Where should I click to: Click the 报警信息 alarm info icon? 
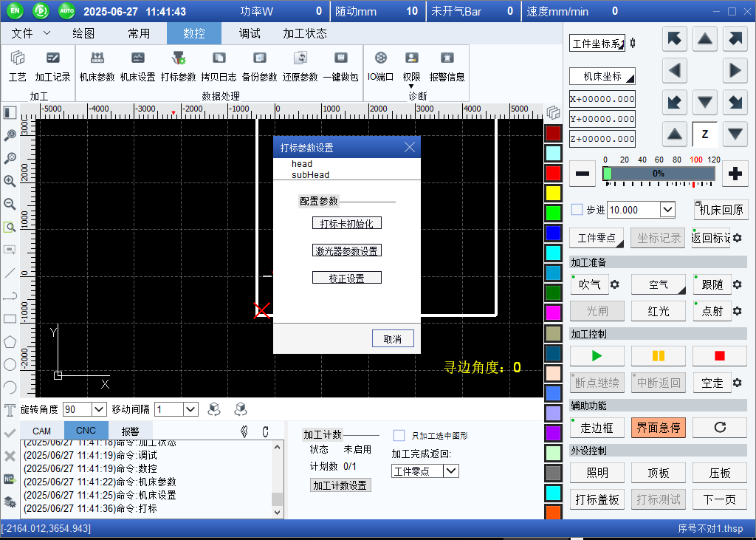447,65
